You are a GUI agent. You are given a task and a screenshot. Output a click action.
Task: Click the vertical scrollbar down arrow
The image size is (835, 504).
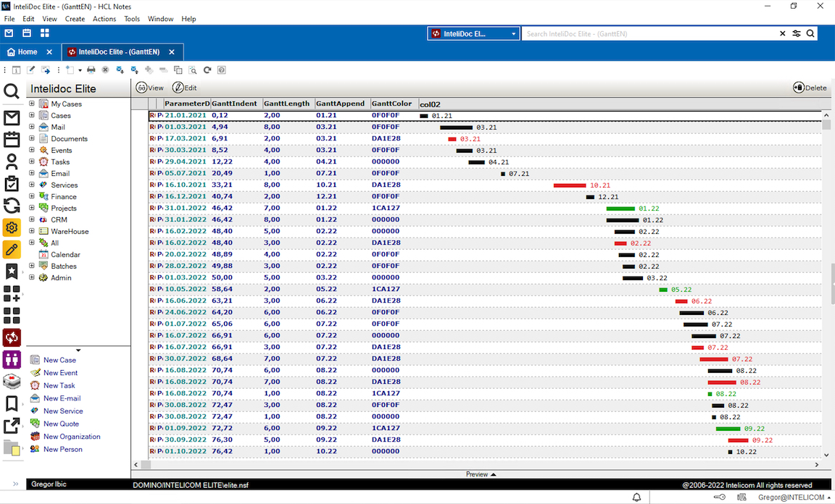[x=826, y=455]
